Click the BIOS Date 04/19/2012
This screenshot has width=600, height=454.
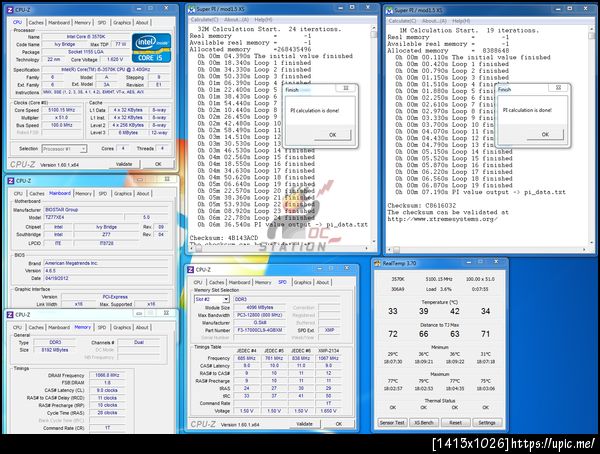(106, 278)
